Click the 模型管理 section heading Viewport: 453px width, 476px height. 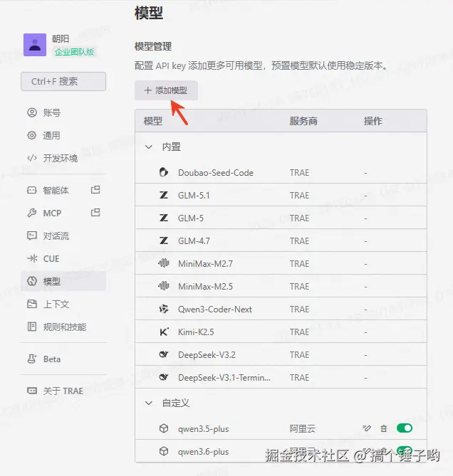click(153, 46)
